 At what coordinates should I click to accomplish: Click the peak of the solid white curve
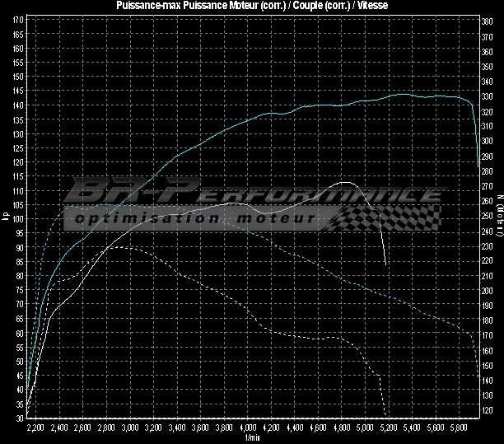(346, 182)
